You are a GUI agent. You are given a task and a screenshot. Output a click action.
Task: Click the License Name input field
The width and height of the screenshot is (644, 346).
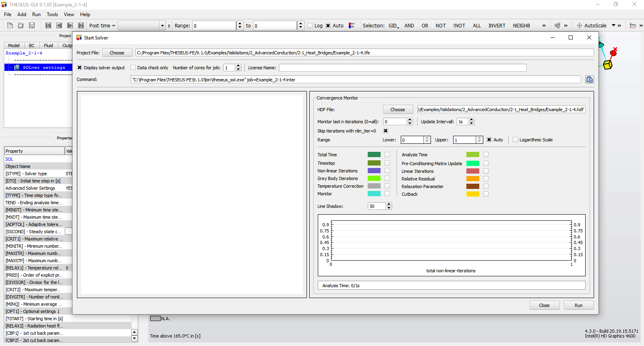click(402, 68)
